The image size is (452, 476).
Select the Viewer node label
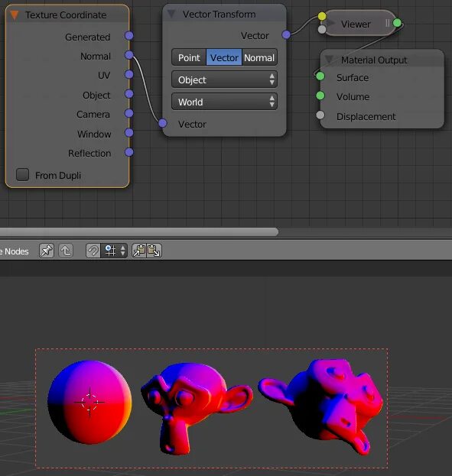(x=356, y=24)
